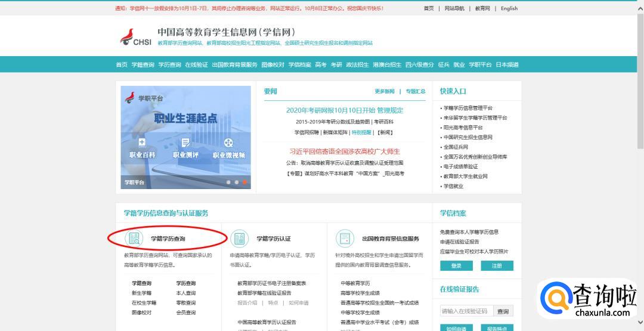Open 学籍查询 navigation item
The height and width of the screenshot is (331, 644).
point(143,65)
